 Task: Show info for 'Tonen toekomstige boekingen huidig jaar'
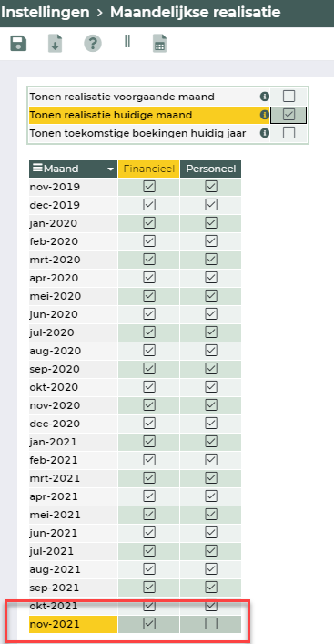click(x=265, y=133)
